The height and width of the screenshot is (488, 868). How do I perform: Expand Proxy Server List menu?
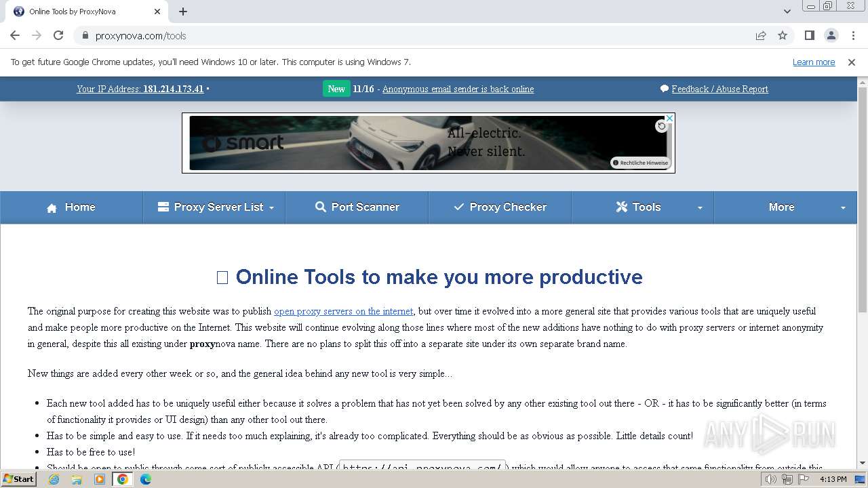pyautogui.click(x=214, y=207)
